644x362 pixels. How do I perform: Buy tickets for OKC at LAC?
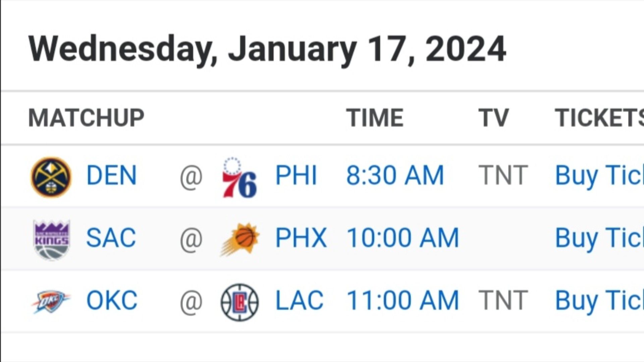pyautogui.click(x=600, y=301)
